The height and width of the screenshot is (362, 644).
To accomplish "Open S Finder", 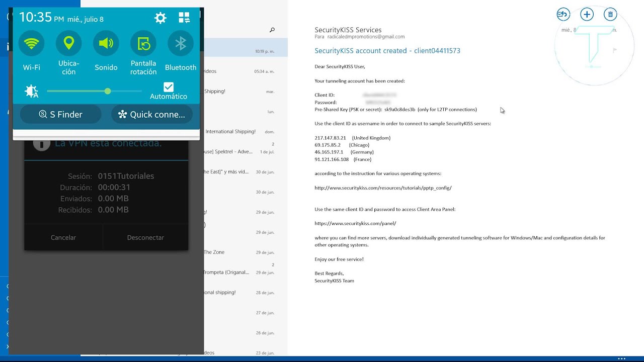I will [x=61, y=114].
